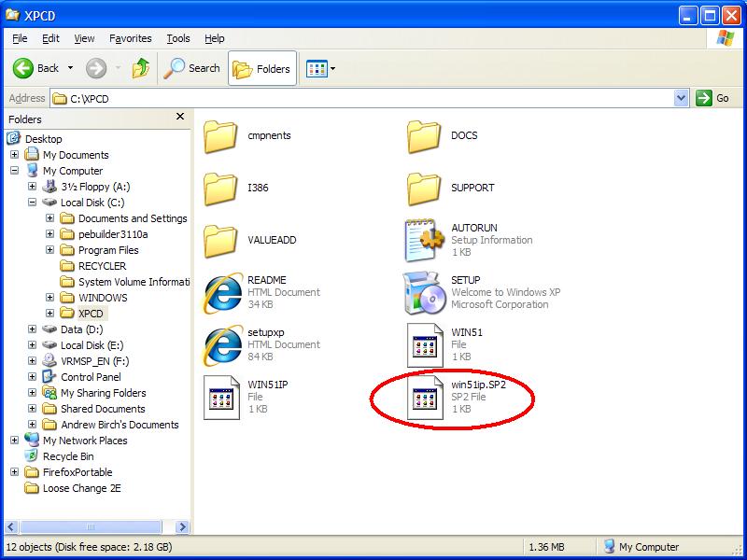Select the DOCS folder icon
Viewport: 747px width, 560px height.
pyautogui.click(x=424, y=136)
